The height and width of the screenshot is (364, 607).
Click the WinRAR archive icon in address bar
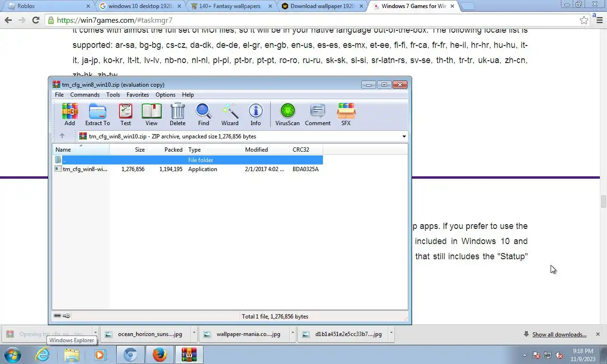tap(83, 136)
